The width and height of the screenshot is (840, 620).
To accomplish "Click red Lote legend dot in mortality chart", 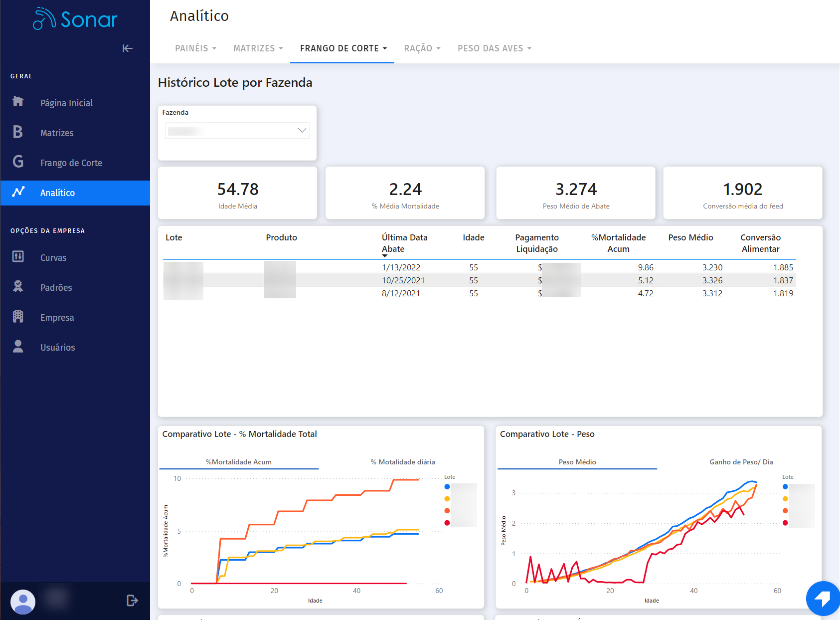I will [x=447, y=523].
